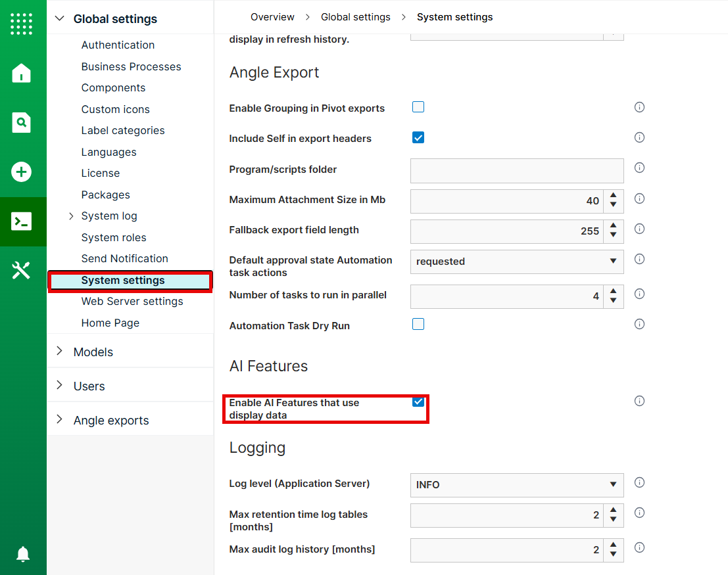The width and height of the screenshot is (728, 575).
Task: Select the console terminal icon
Action: pos(21,221)
